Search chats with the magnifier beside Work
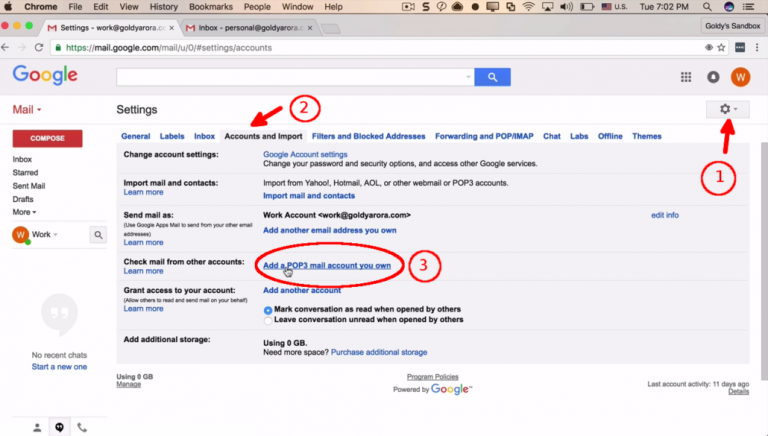 click(98, 235)
